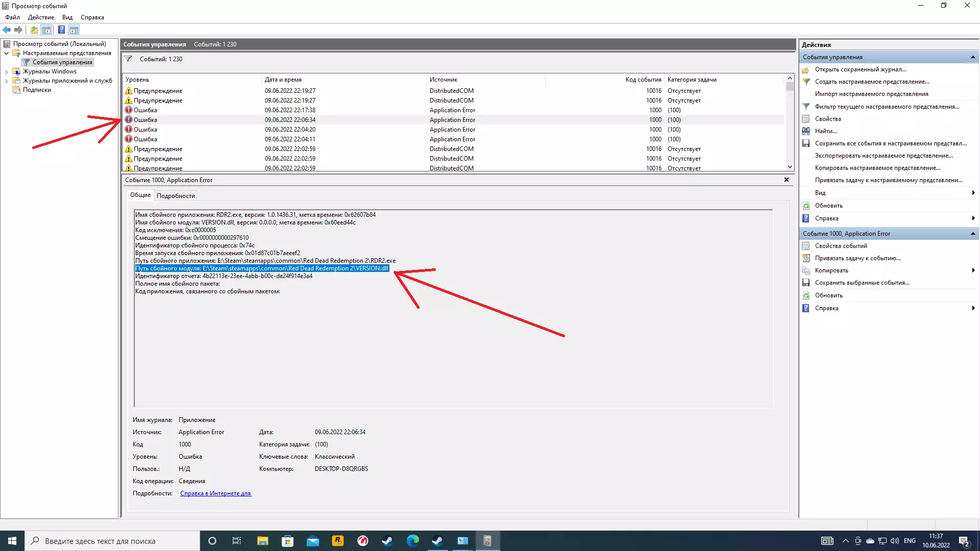The width and height of the screenshot is (980, 551).
Task: Click the blue help toolbar icon
Action: 61,30
